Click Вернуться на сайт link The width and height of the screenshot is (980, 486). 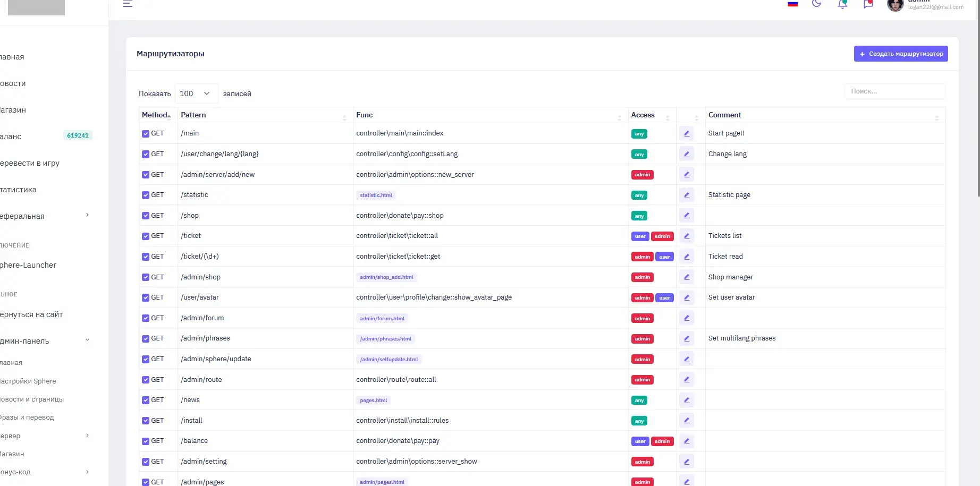(x=31, y=314)
